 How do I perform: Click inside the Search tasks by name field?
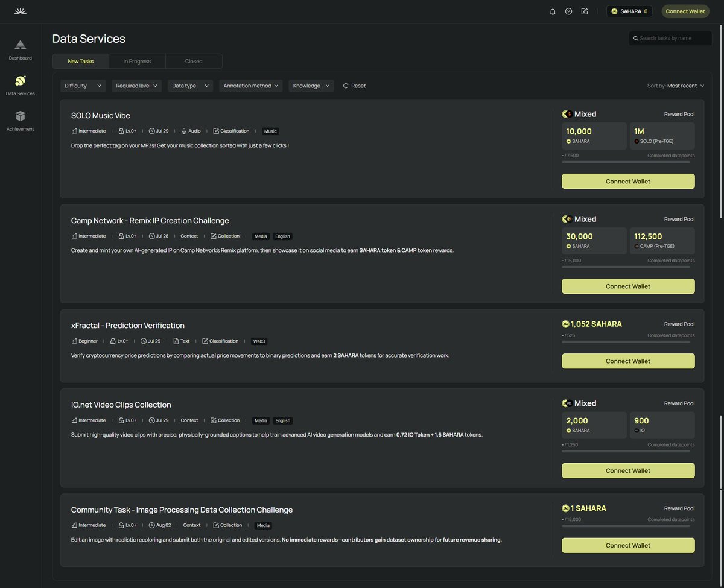pos(670,38)
